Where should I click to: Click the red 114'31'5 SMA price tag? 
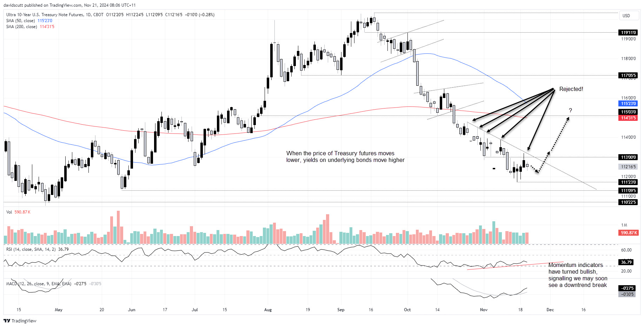point(628,118)
